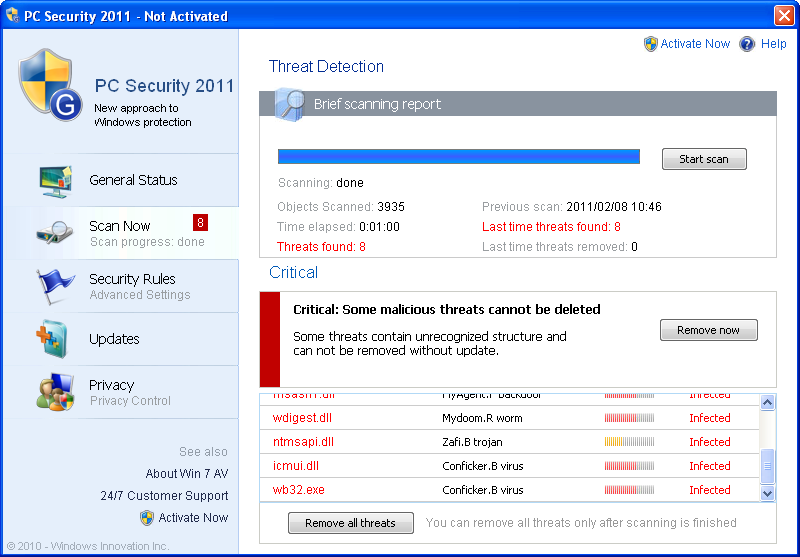Click the threat level bar for wb32.exe
The image size is (800, 557).
(629, 490)
